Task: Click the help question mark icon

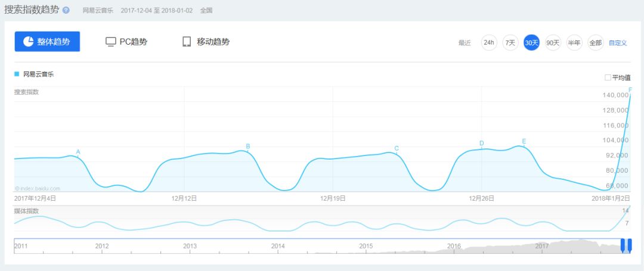Action: [x=66, y=10]
